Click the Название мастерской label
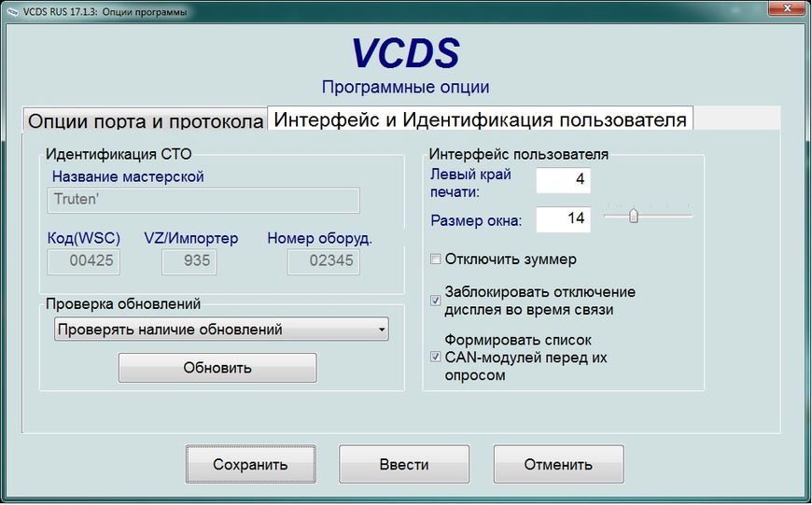Screen dimensions: 812x505 click(x=128, y=176)
